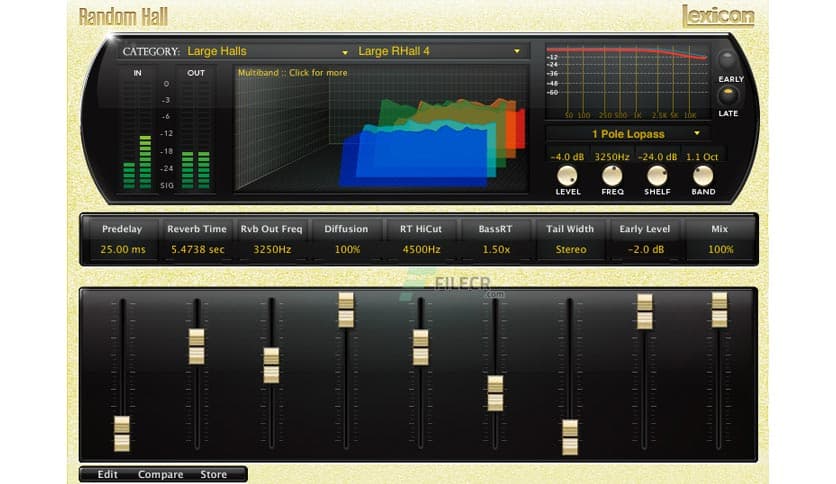The image size is (836, 484).
Task: Click the Mix 100% value
Action: pos(720,249)
